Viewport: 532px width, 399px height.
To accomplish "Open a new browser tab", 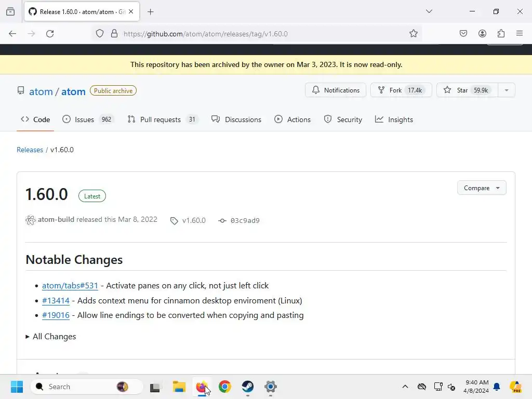I will tap(150, 12).
